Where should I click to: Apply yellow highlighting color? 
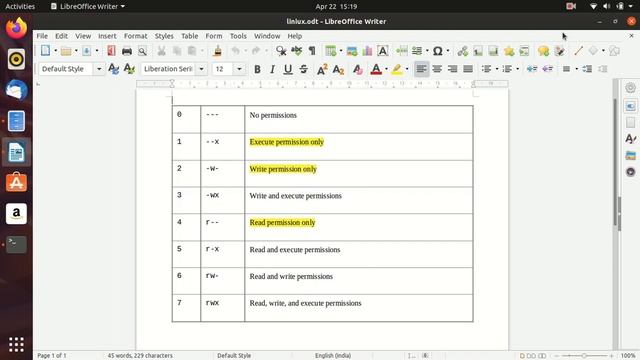pos(397,69)
